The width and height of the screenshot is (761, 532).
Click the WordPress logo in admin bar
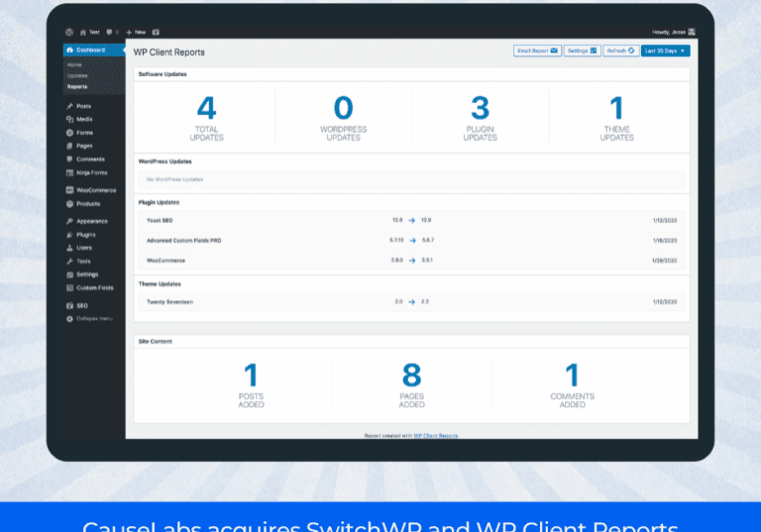(x=69, y=32)
